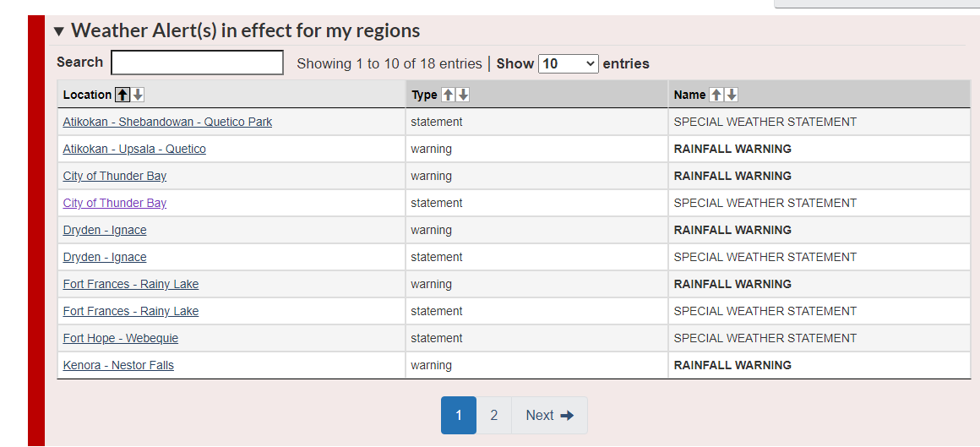The width and height of the screenshot is (980, 447).
Task: Open Atikokan - Upsala - Quetico link
Action: click(x=134, y=149)
